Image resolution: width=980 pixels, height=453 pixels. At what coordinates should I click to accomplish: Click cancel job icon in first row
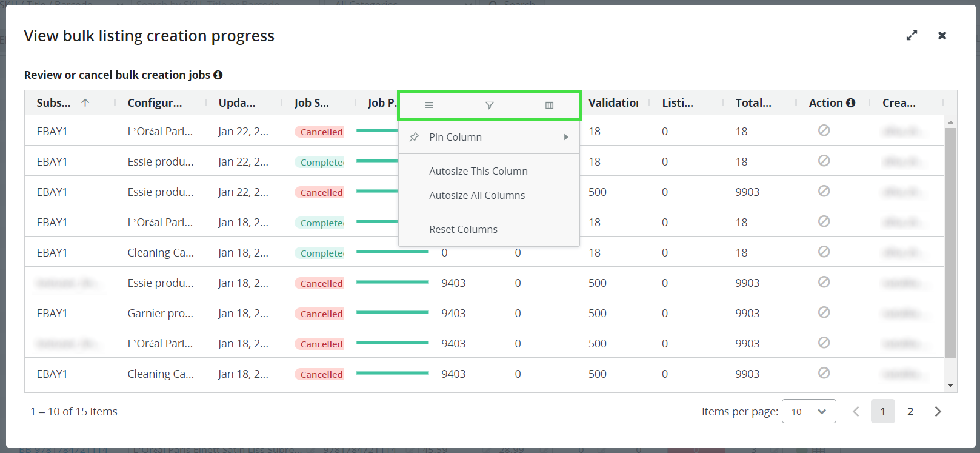click(x=824, y=130)
